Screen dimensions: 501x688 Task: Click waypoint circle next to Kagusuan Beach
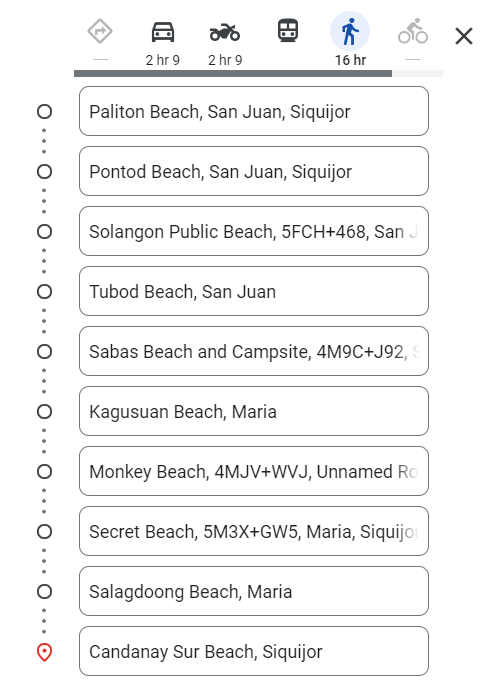pos(44,412)
